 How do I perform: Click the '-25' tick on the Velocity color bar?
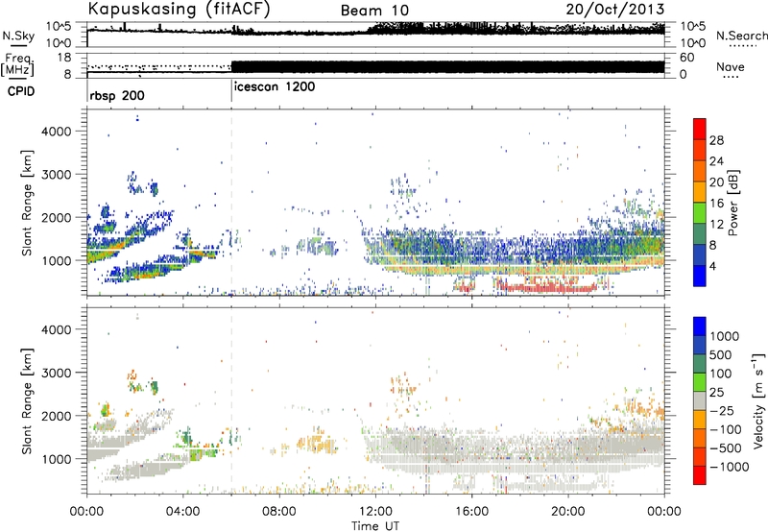click(724, 411)
